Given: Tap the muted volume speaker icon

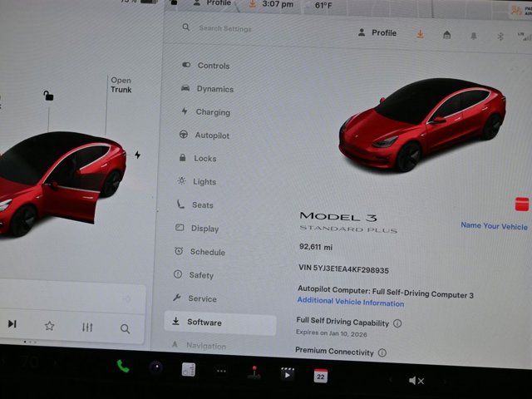Looking at the screenshot, I should point(416,381).
